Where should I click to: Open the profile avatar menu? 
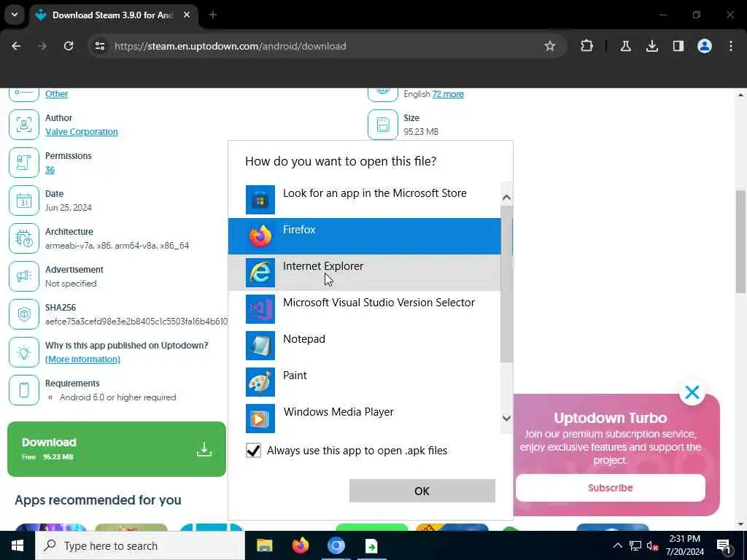(705, 46)
